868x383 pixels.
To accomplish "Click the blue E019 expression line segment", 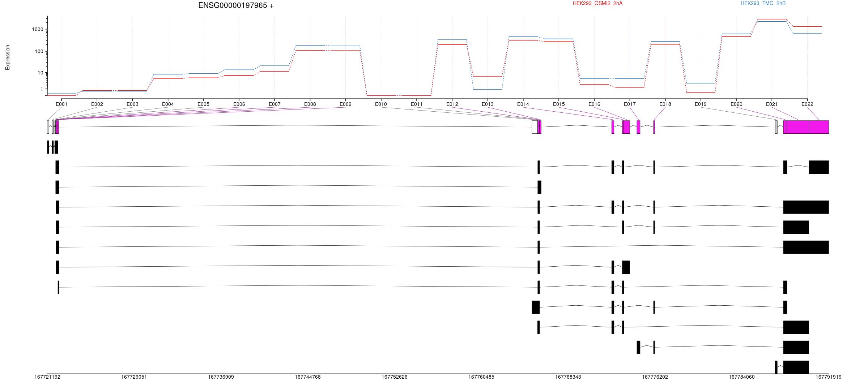I will point(701,83).
